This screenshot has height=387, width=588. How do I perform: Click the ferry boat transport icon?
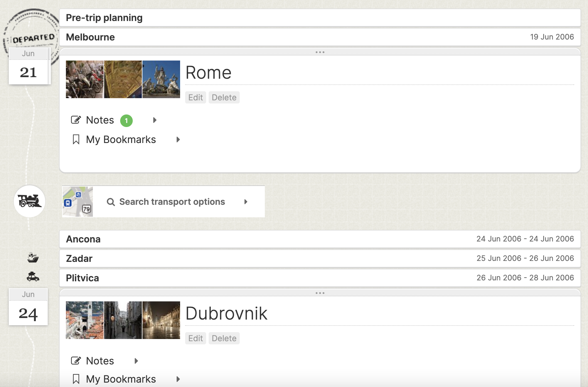(x=33, y=257)
